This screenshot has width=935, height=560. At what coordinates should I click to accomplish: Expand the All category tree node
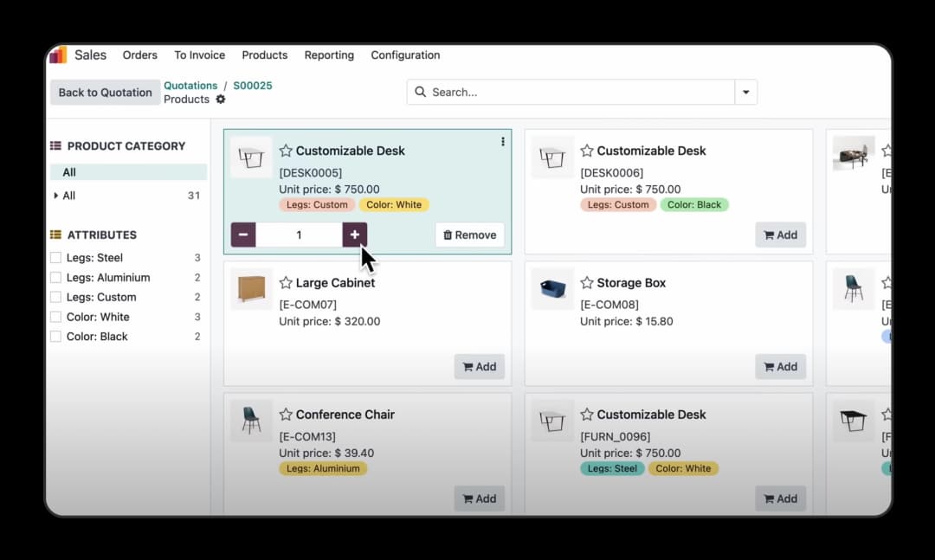56,196
